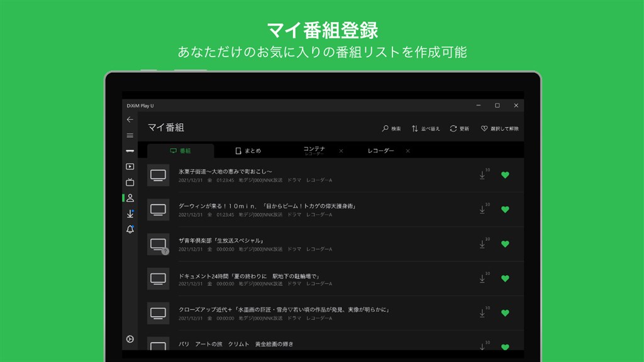This screenshot has height=362, width=644.
Task: Click the 検索 search button
Action: click(x=391, y=128)
